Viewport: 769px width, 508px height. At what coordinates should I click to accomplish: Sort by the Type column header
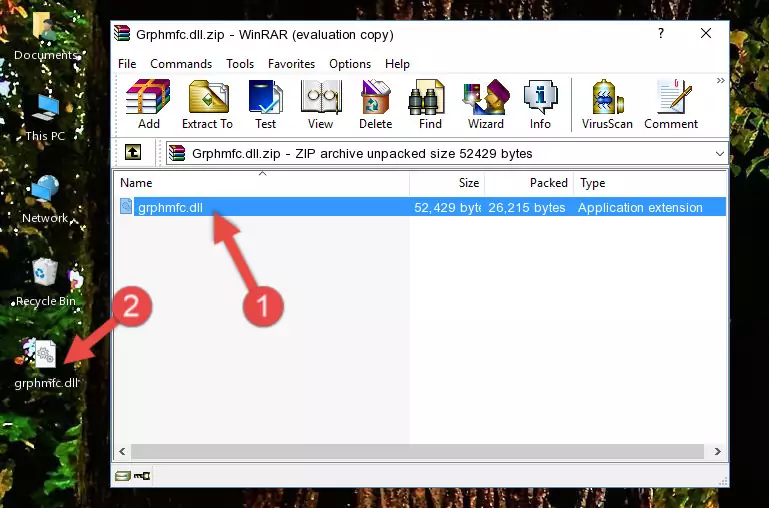(x=649, y=183)
